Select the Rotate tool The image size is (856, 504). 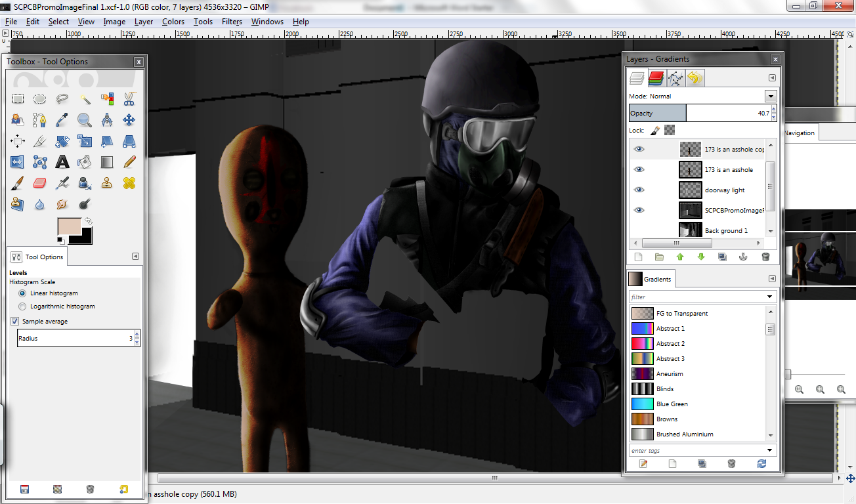pos(62,141)
